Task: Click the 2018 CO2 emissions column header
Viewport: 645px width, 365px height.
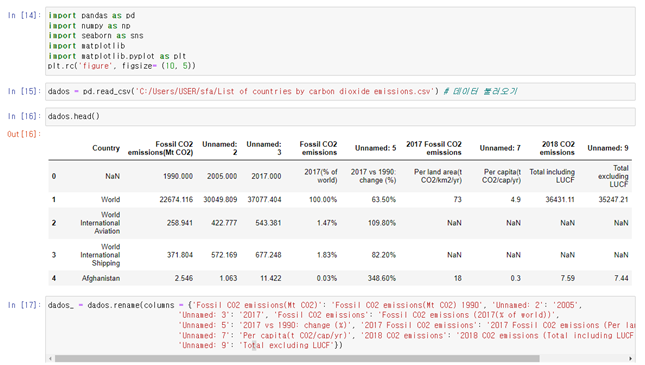Action: pyautogui.click(x=557, y=148)
